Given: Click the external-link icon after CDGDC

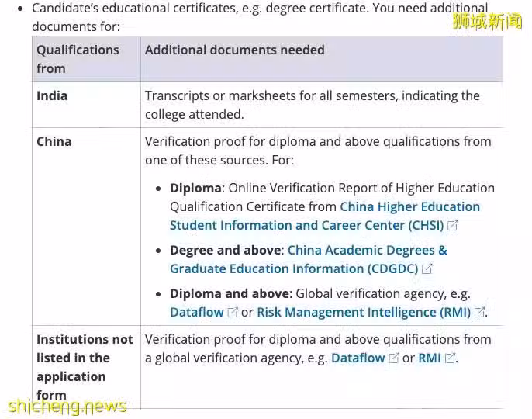Looking at the screenshot, I should pyautogui.click(x=427, y=269).
